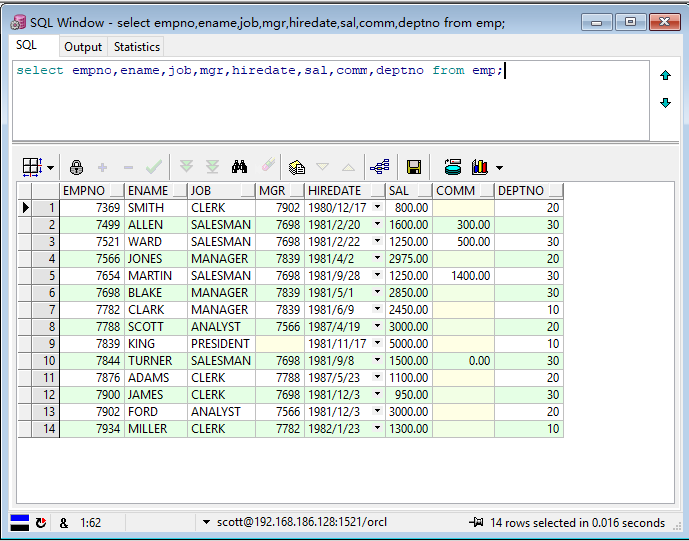This screenshot has height=541, width=689.
Task: Switch to the SQL tab
Action: click(26, 45)
